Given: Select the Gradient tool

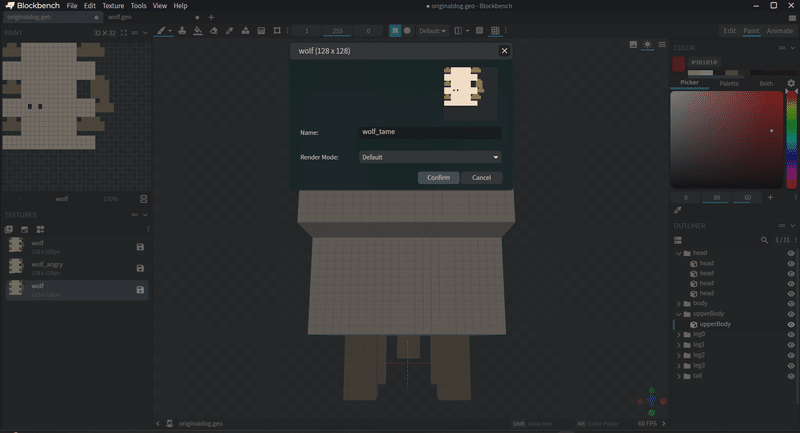Looking at the screenshot, I should coord(261,31).
